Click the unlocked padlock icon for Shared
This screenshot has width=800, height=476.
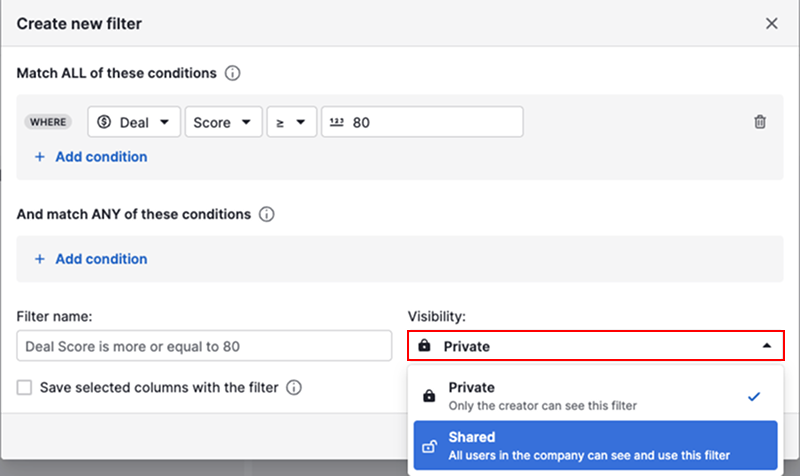(429, 446)
